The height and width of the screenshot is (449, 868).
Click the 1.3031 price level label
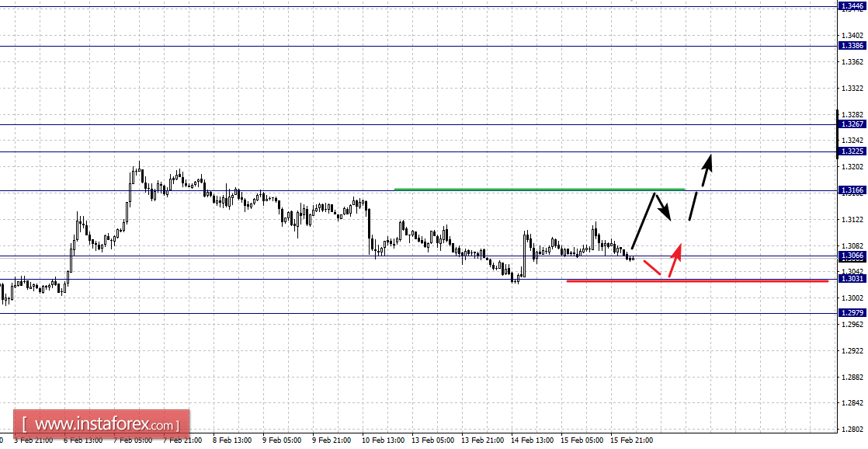tap(853, 278)
